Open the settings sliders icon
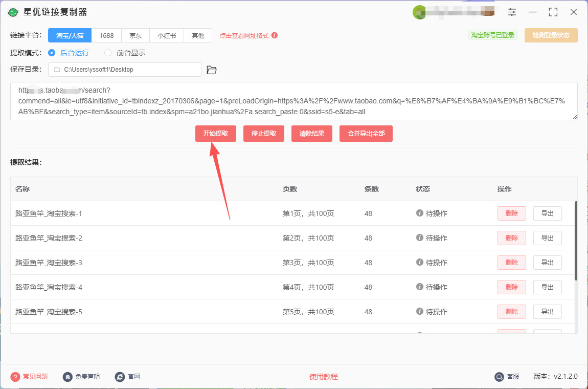 point(512,12)
